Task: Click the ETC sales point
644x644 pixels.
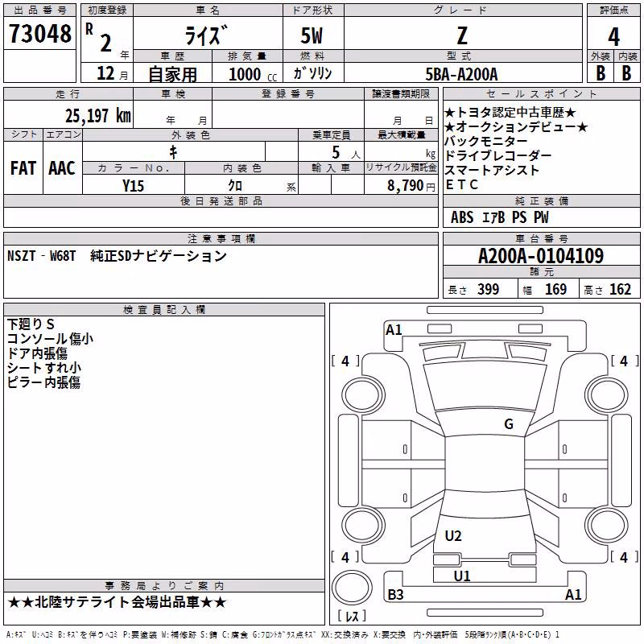Action: (x=461, y=185)
